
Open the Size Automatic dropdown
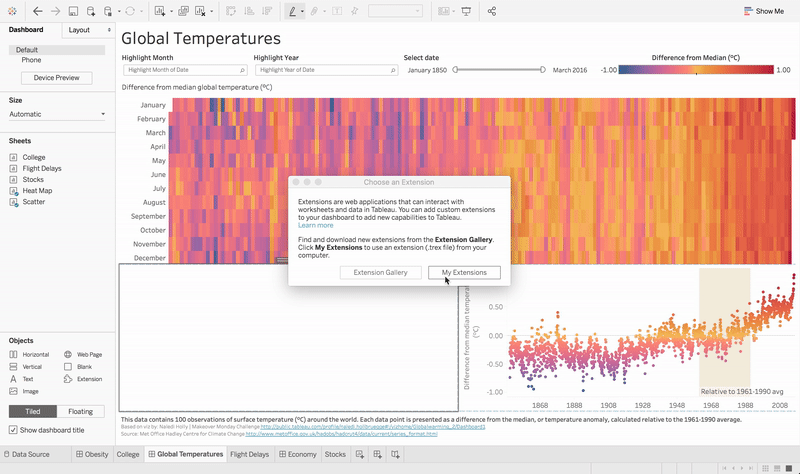pyautogui.click(x=57, y=114)
